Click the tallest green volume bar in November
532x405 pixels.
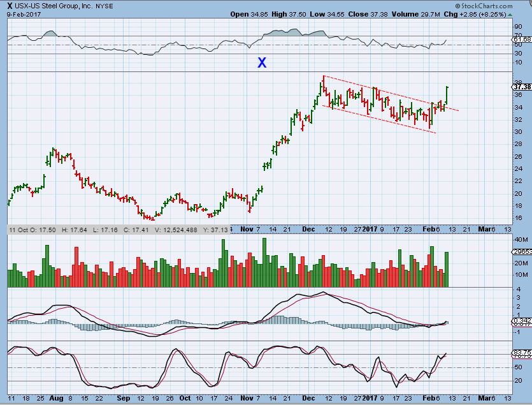click(x=264, y=262)
